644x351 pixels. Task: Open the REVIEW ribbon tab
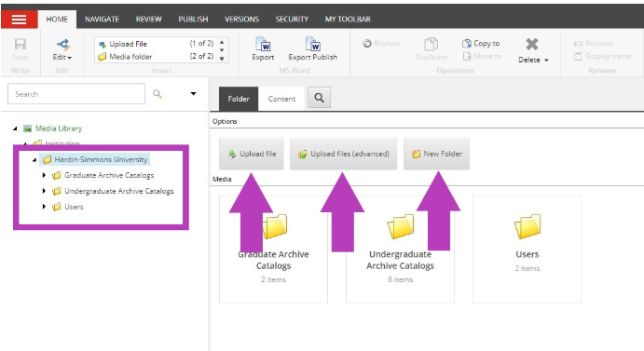tap(149, 20)
